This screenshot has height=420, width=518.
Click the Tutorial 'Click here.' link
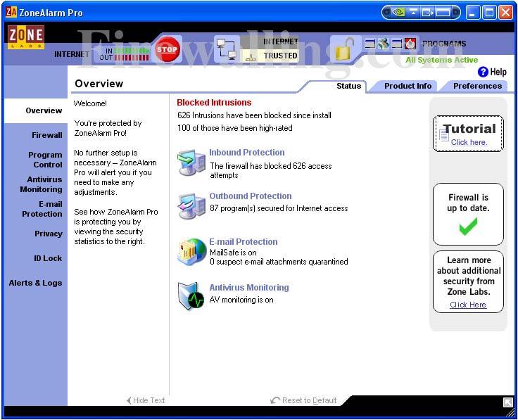(469, 142)
